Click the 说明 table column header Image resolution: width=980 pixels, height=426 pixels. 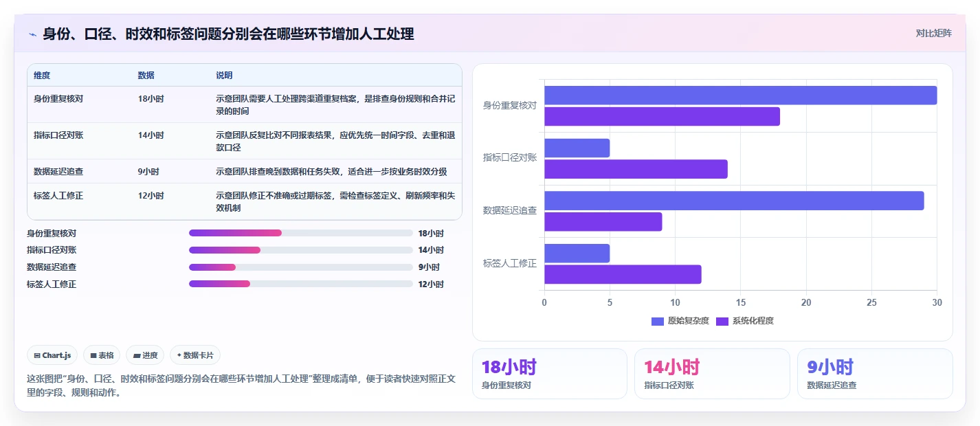225,76
